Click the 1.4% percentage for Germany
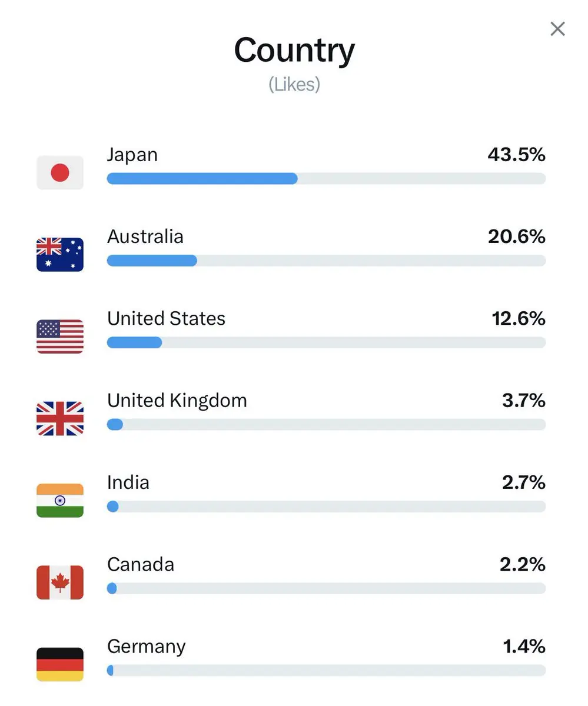 (524, 647)
